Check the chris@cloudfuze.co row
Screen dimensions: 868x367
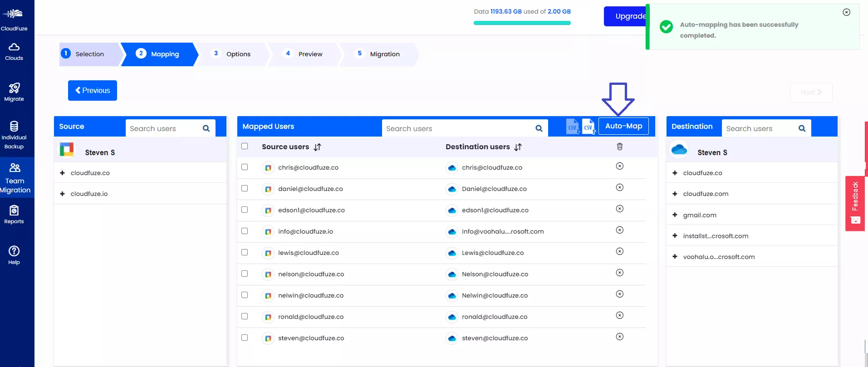pyautogui.click(x=245, y=167)
